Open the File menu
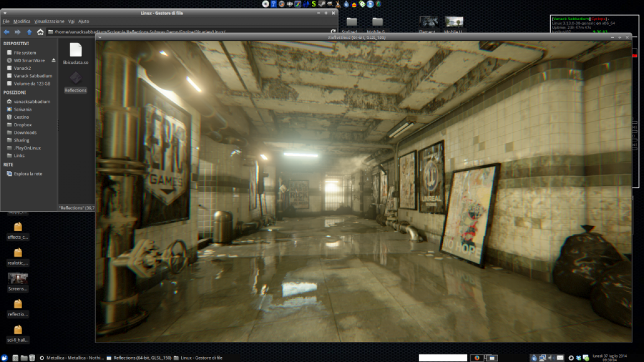 click(x=6, y=21)
